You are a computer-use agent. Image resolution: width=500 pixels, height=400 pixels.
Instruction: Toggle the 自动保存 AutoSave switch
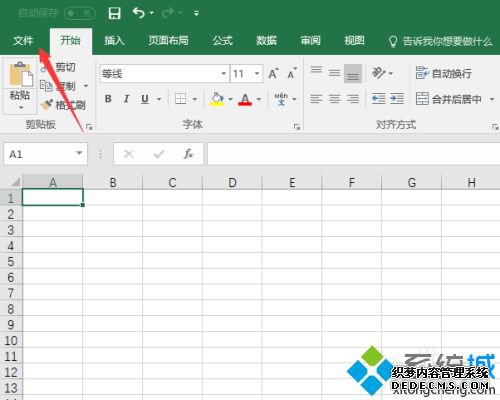pos(80,13)
